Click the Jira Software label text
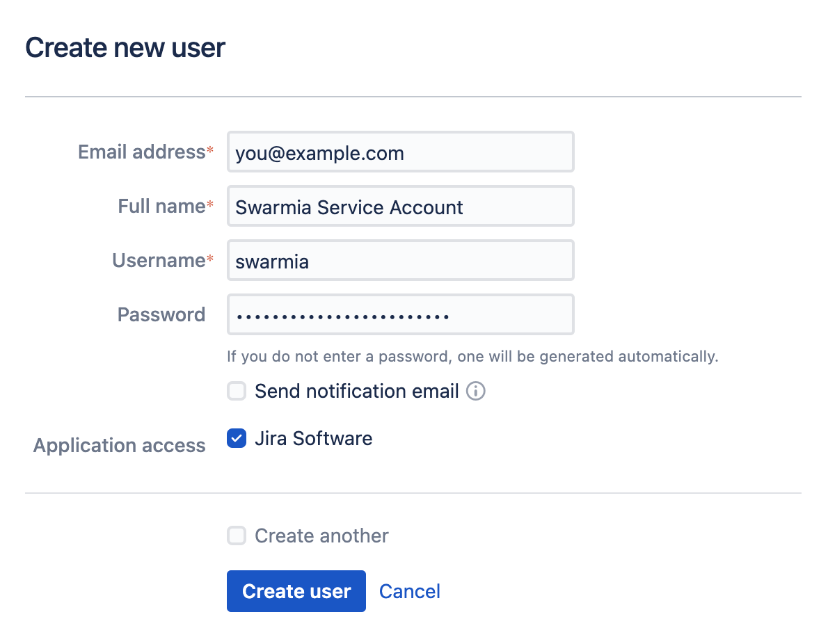The height and width of the screenshot is (644, 828). (x=313, y=439)
